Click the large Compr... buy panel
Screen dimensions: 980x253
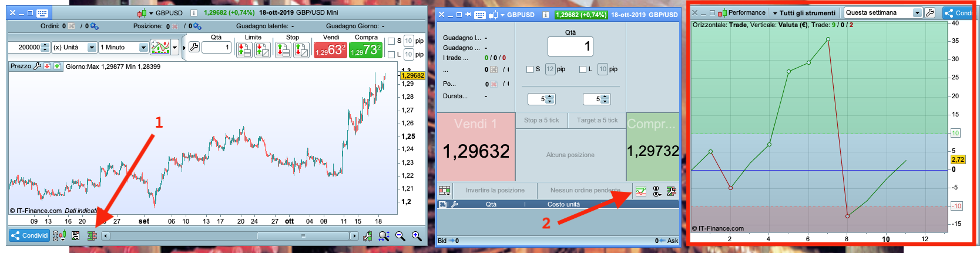point(653,147)
